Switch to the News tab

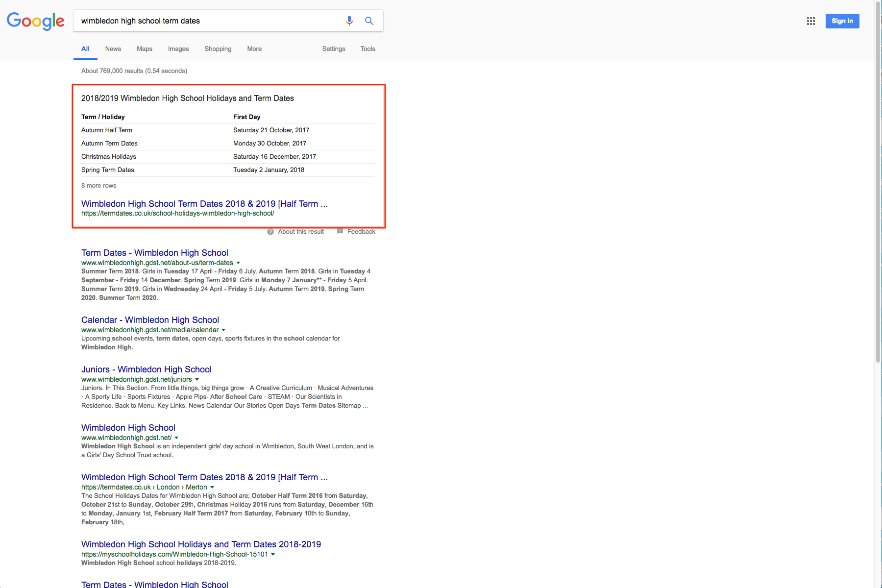tap(113, 49)
